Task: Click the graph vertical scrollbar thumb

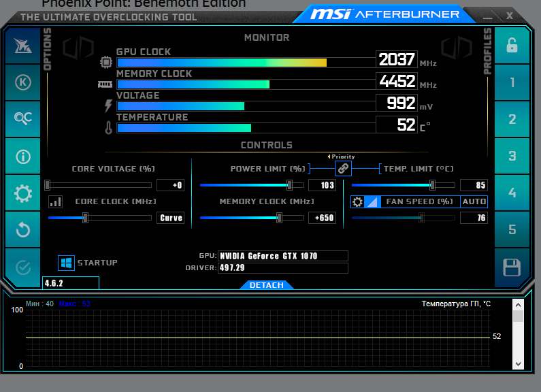Action: click(x=518, y=316)
